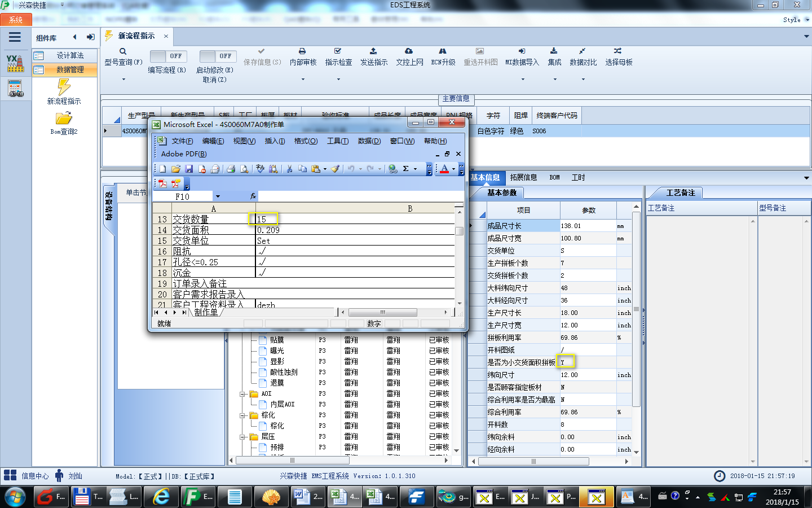This screenshot has height=508, width=812.
Task: Collapse the 层压 tree folder
Action: 242,437
